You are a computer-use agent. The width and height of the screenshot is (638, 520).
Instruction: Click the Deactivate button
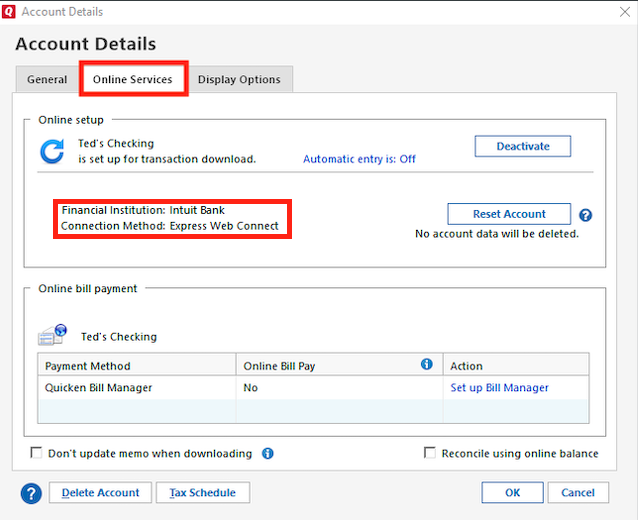coord(523,146)
